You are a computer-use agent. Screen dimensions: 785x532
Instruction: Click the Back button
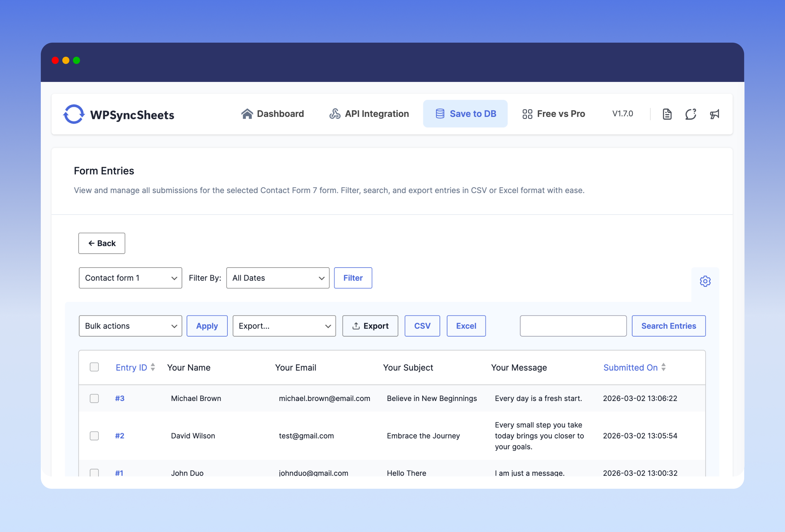(102, 243)
